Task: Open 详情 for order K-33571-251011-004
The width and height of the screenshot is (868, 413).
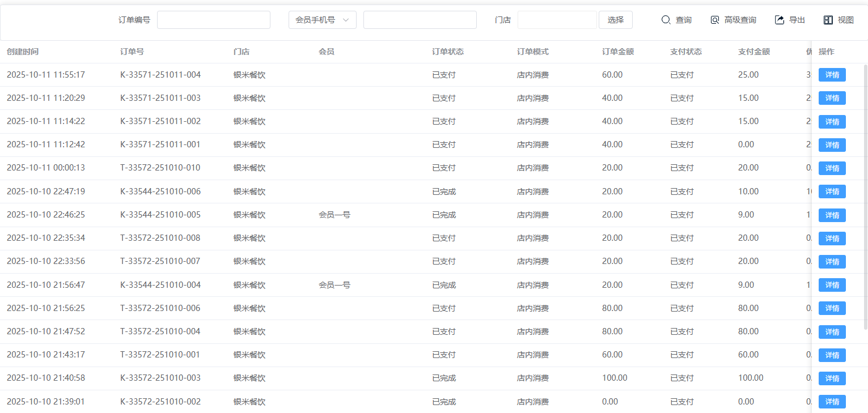Action: tap(832, 75)
